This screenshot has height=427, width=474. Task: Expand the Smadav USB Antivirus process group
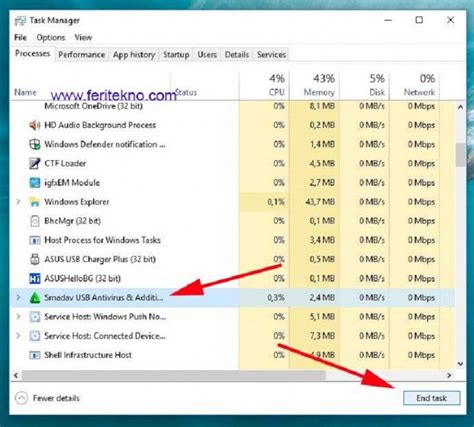(x=18, y=297)
